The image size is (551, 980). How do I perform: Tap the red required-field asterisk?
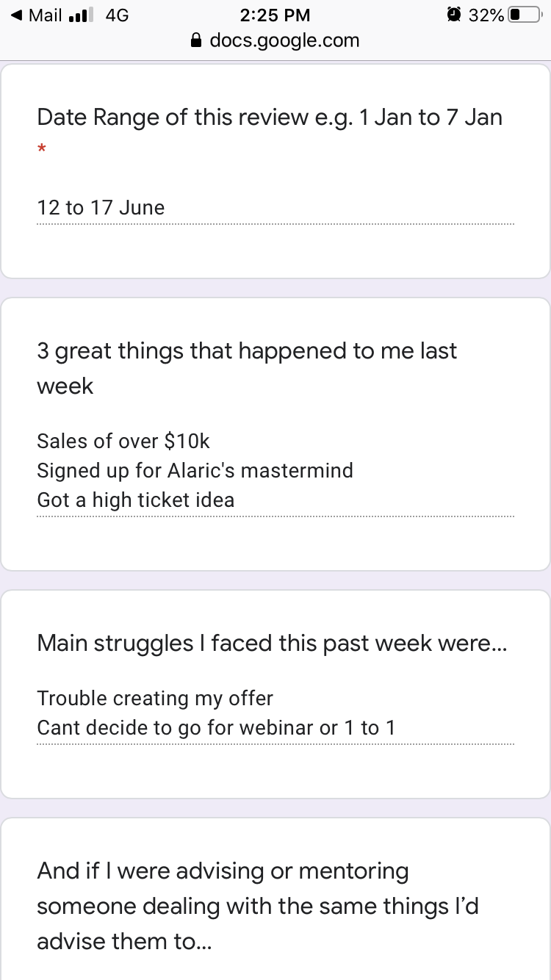(x=42, y=150)
